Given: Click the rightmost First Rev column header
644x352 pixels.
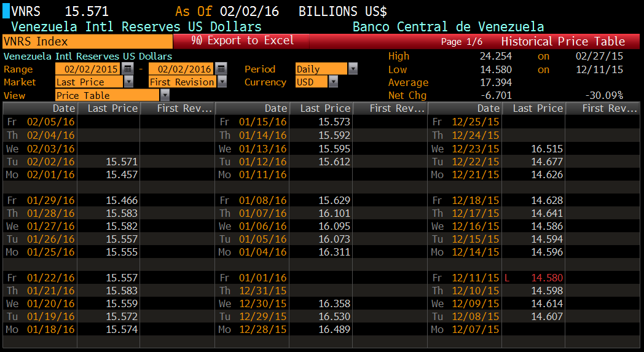Looking at the screenshot, I should [602, 109].
